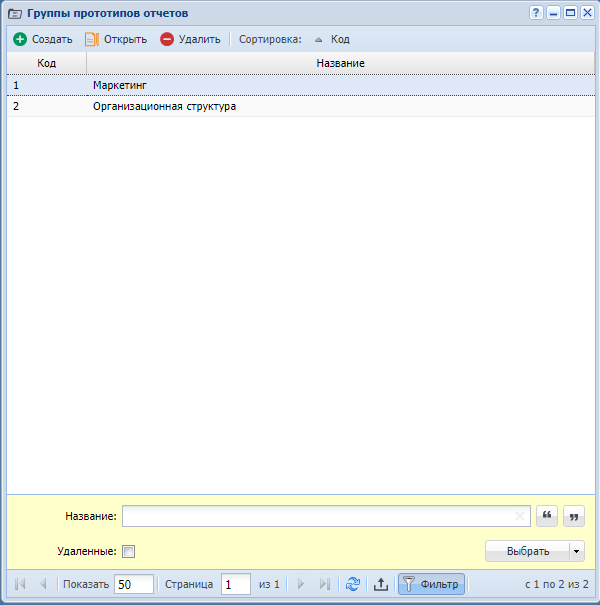The height and width of the screenshot is (605, 600).
Task: Click the Название filter input field
Action: [318, 516]
